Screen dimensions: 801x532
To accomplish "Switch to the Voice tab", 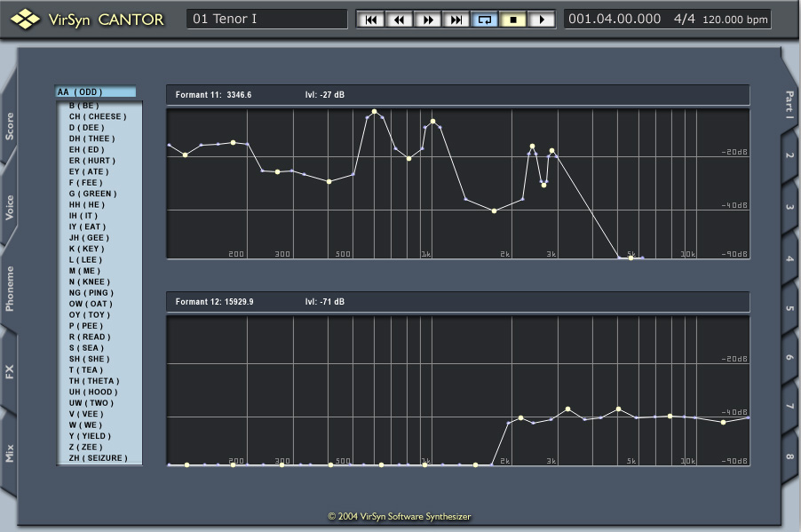I will (x=9, y=208).
